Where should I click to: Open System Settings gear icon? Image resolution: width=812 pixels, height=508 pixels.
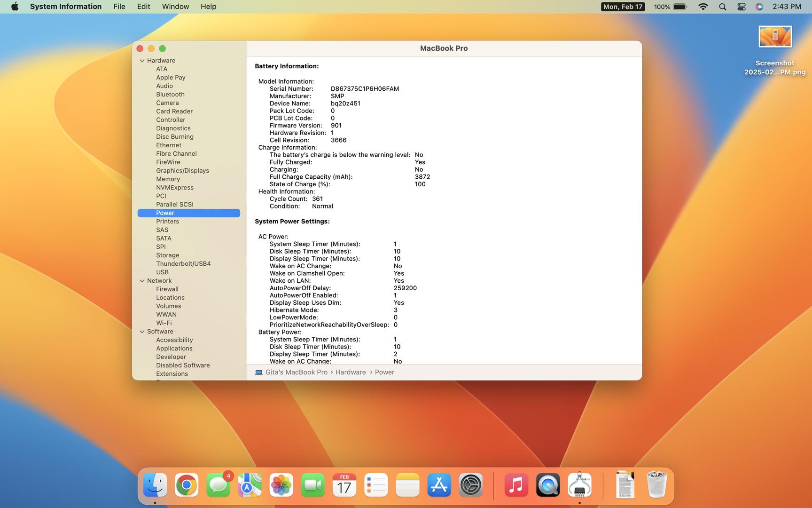470,485
